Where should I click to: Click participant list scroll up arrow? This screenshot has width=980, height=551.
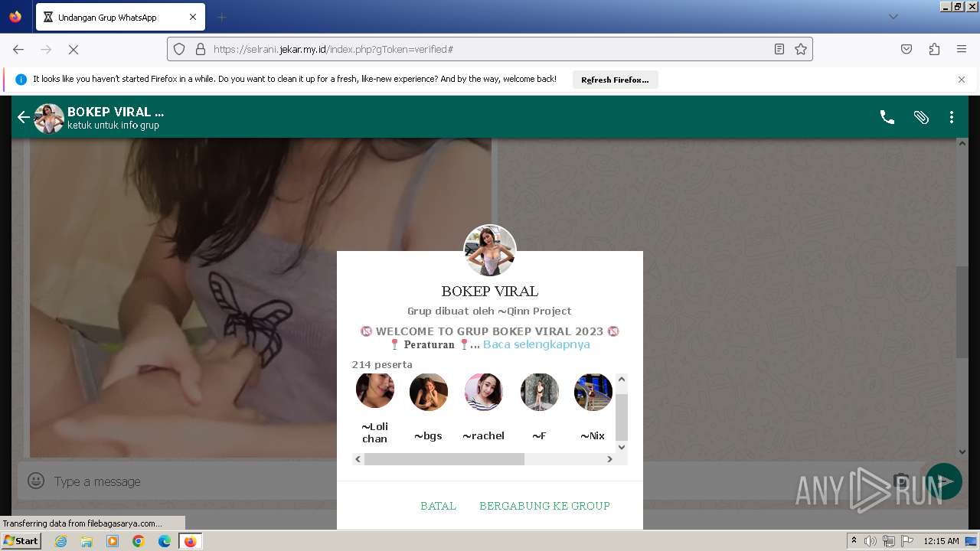pos(622,380)
